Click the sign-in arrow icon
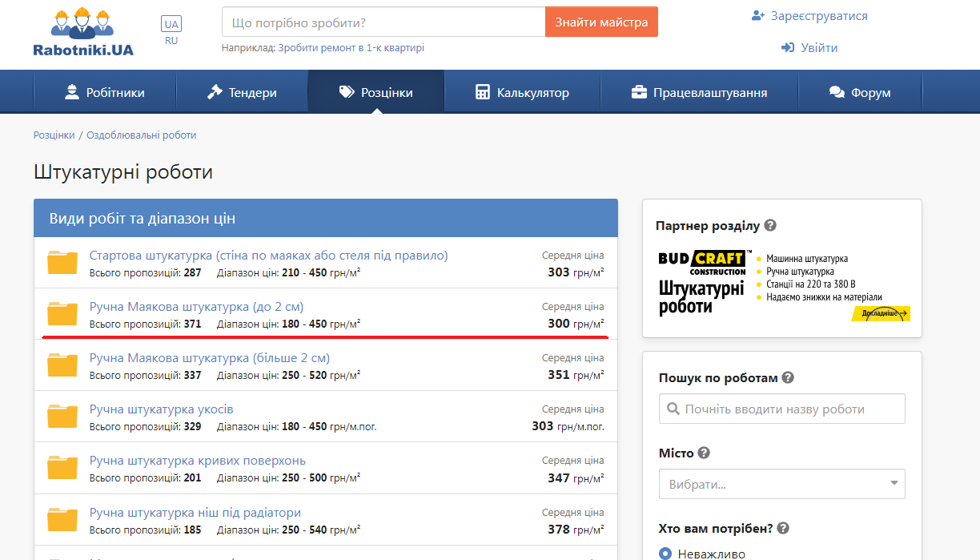The height and width of the screenshot is (560, 980). point(788,48)
